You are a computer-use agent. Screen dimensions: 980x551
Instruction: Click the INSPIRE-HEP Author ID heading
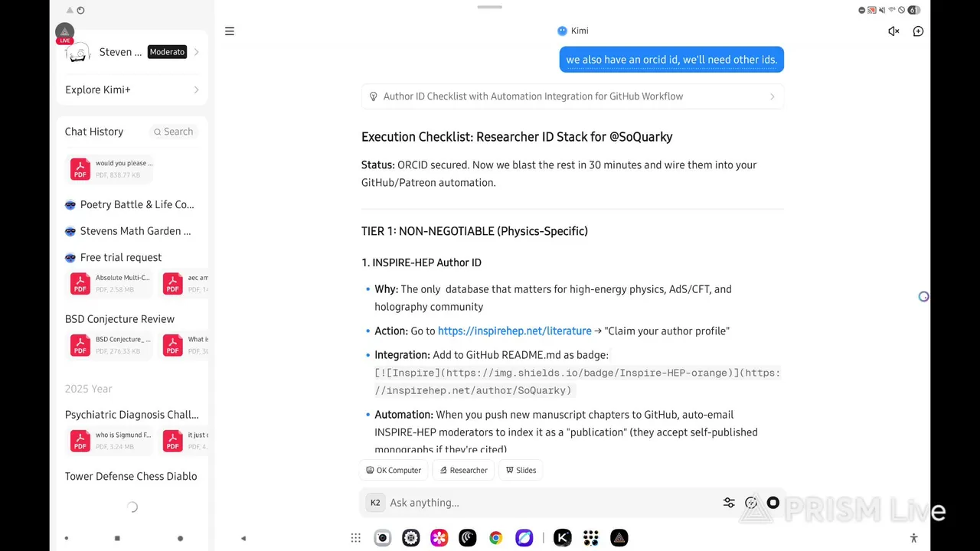421,262
